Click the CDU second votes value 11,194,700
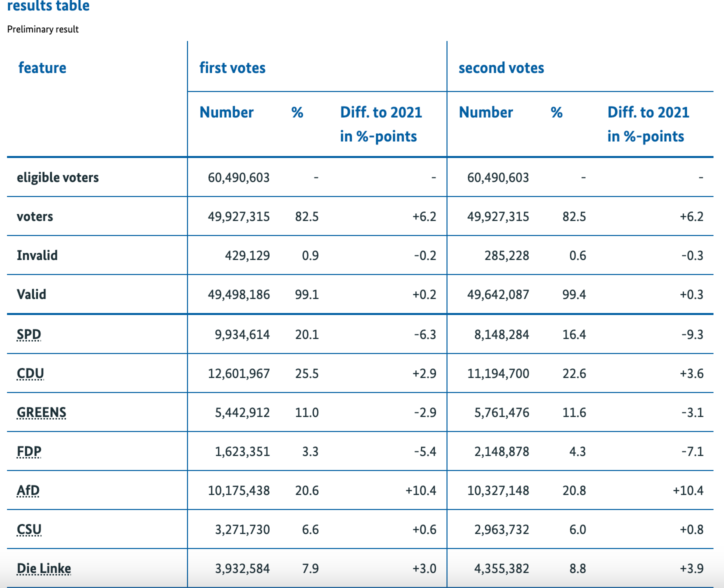 pyautogui.click(x=498, y=373)
